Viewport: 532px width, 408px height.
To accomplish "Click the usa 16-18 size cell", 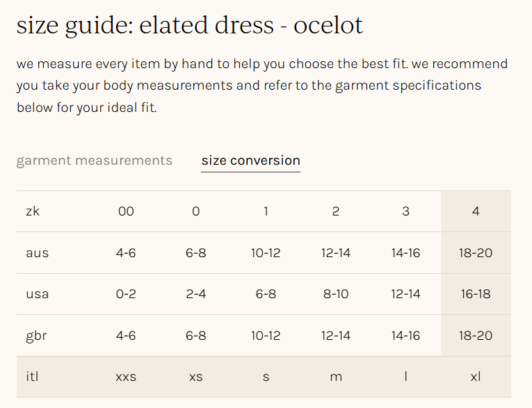I will click(x=476, y=294).
